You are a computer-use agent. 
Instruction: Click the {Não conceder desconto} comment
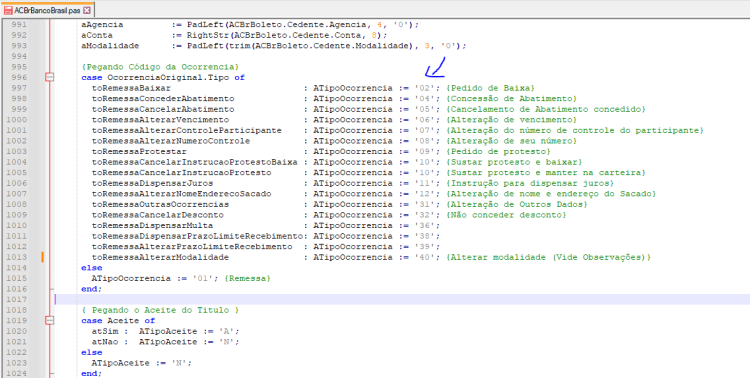pyautogui.click(x=506, y=215)
